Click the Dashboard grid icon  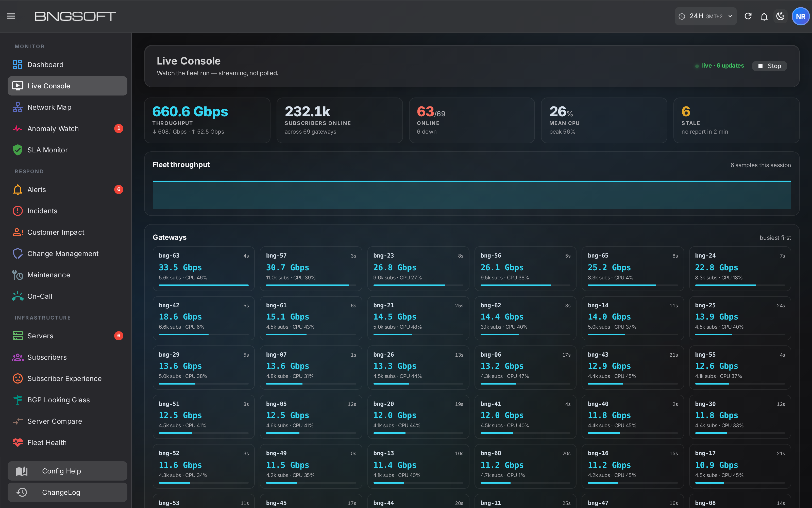[18, 65]
